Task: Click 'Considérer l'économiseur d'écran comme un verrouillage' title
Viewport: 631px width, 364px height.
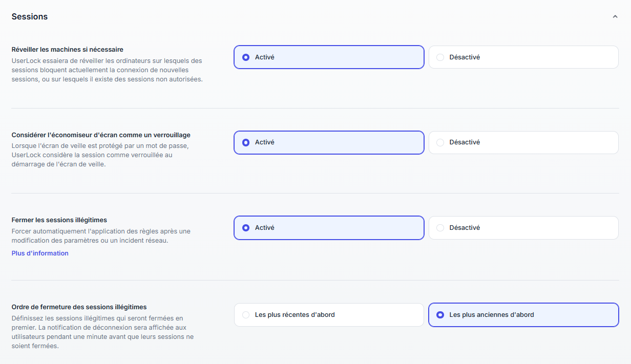Action: [x=101, y=135]
